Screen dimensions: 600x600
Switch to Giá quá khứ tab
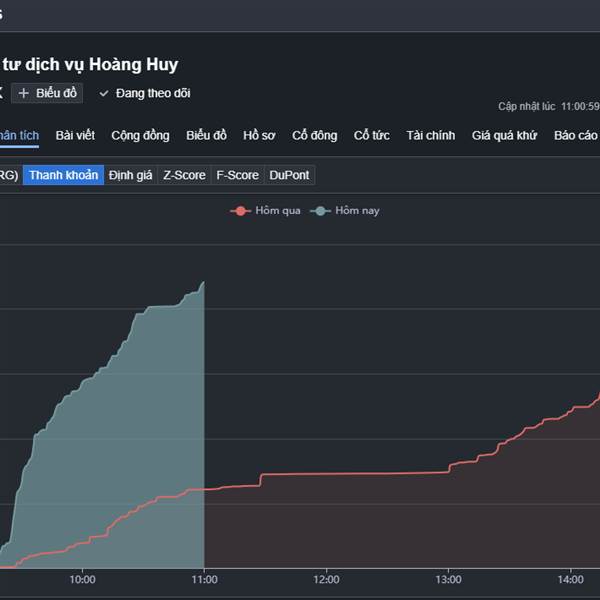click(504, 136)
